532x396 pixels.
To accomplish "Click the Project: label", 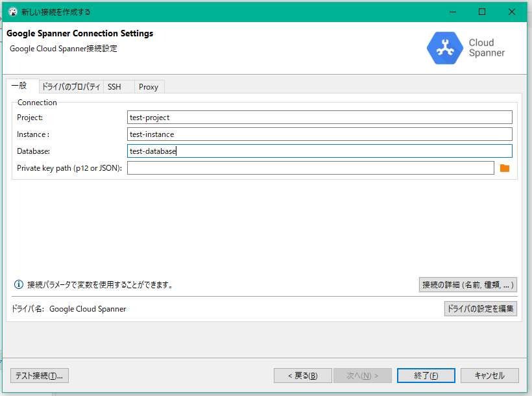I will pos(30,118).
